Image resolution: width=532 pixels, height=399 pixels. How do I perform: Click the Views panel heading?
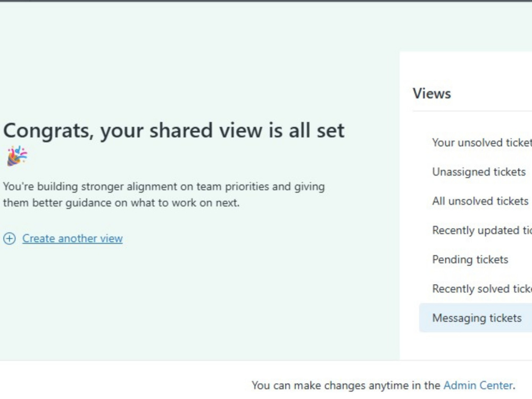[x=431, y=93]
